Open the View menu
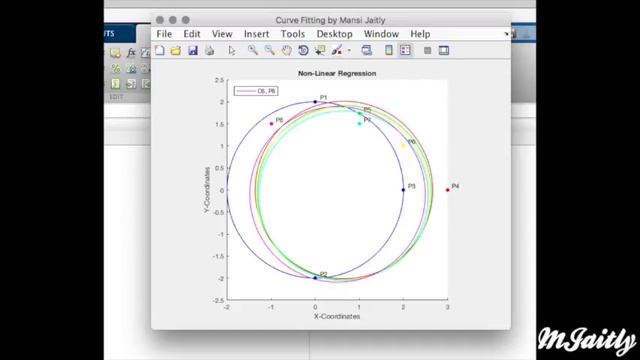640x360 pixels. coord(222,34)
